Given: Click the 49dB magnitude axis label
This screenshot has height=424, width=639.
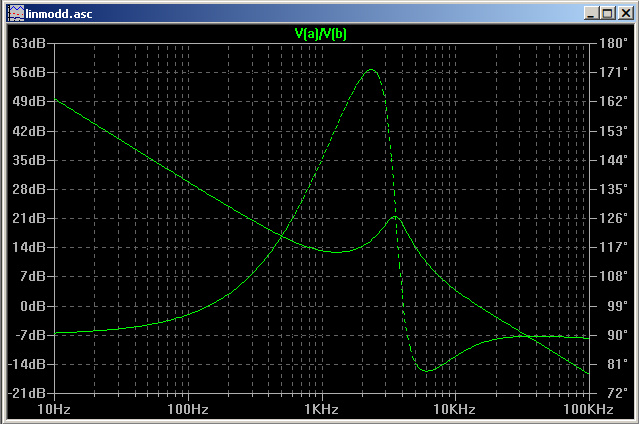Looking at the screenshot, I should (x=29, y=101).
